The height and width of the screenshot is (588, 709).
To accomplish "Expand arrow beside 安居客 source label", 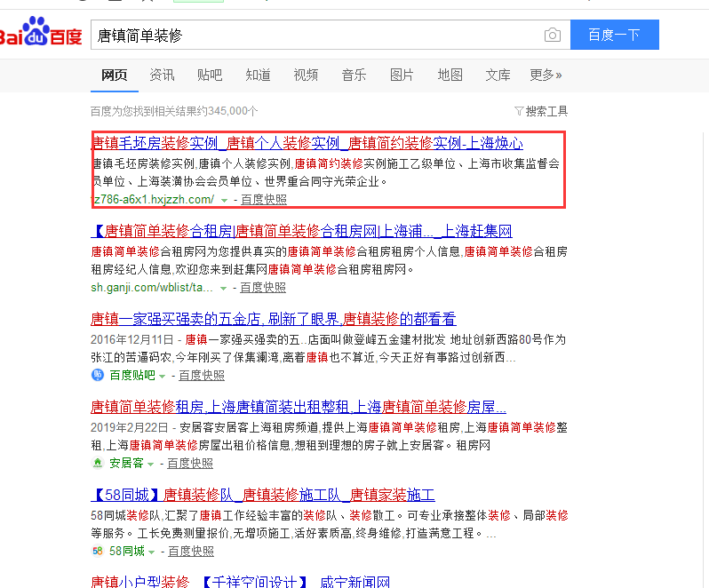I will tap(150, 464).
